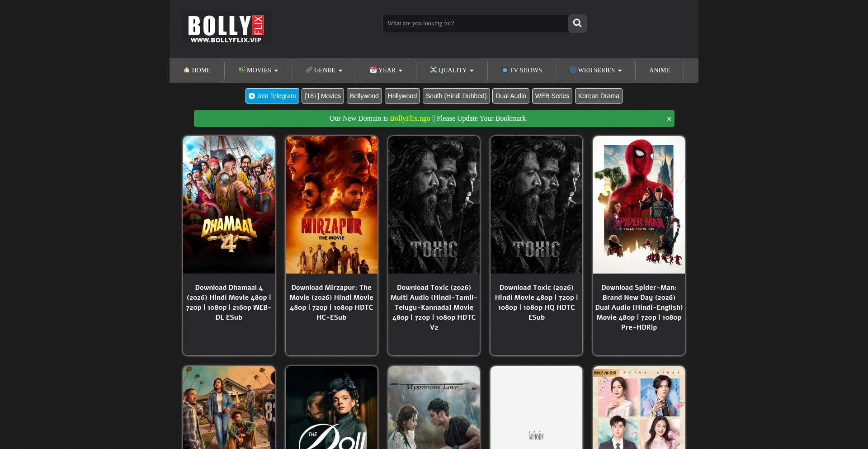Screen dimensions: 868x449
Task: Click the search input field
Action: pos(475,23)
